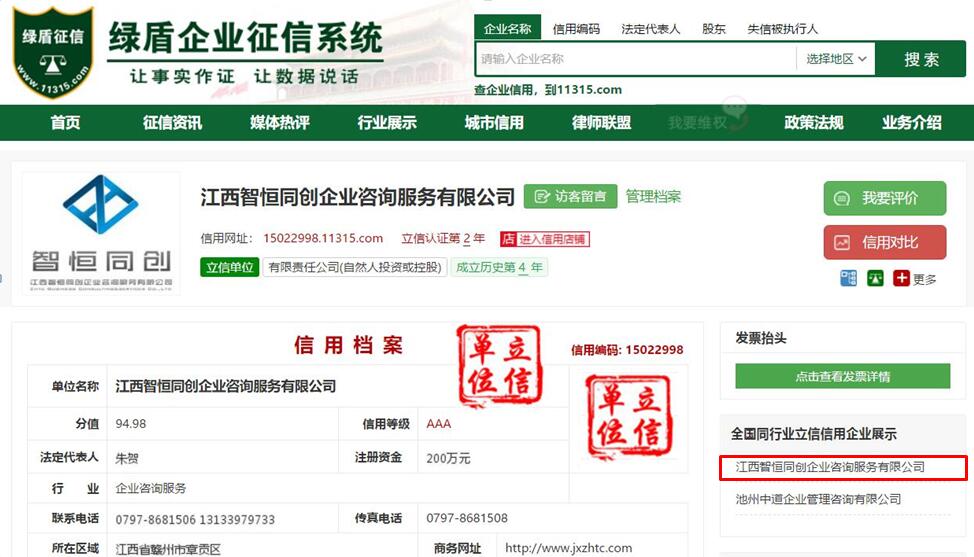Click the green share icon beside QR icon
974x557 pixels.
[x=875, y=278]
